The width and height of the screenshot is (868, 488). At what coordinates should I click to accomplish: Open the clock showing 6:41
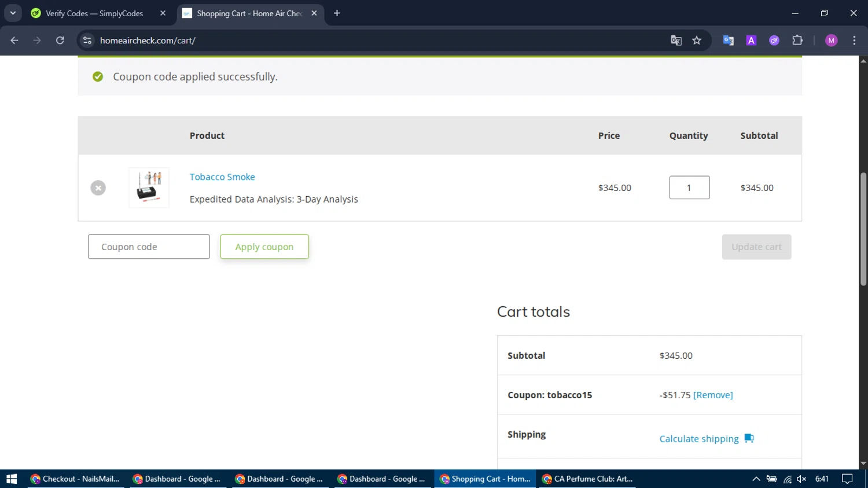(822, 479)
